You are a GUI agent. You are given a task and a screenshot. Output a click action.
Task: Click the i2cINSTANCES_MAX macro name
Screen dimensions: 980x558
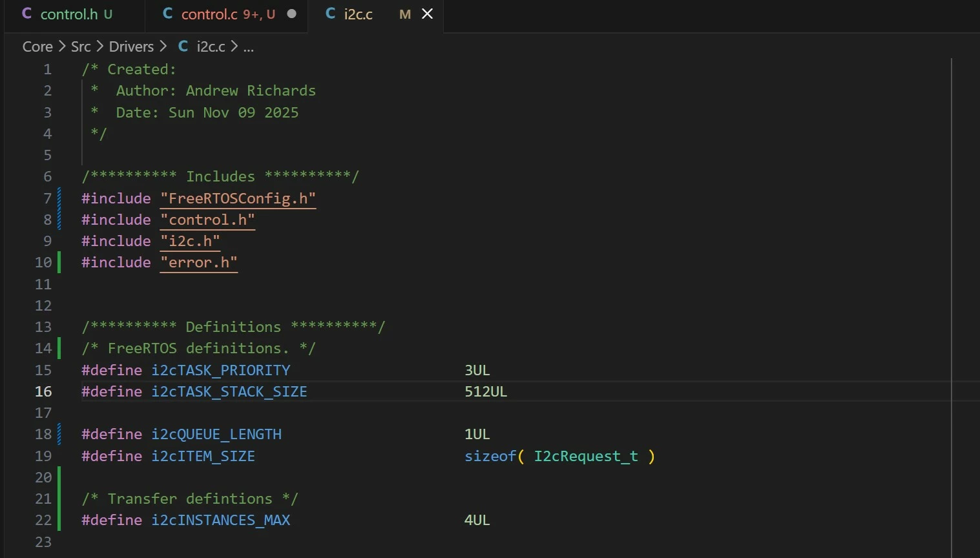click(x=221, y=520)
